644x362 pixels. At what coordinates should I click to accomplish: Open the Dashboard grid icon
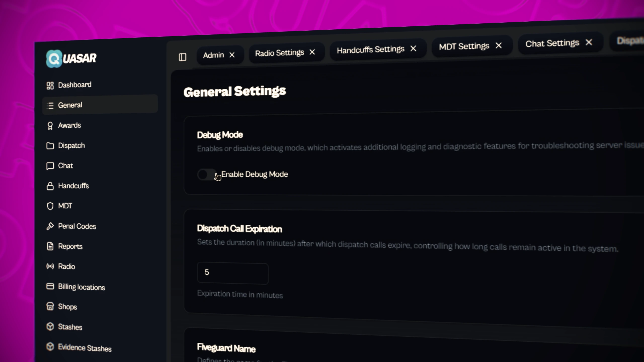50,85
